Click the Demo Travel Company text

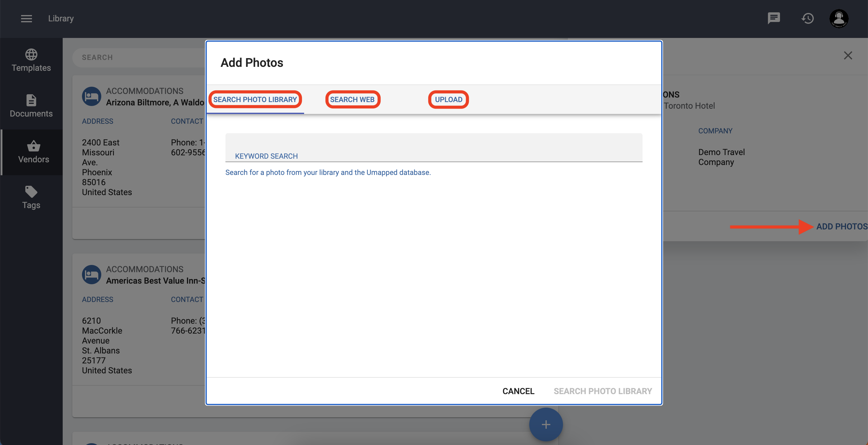point(722,157)
